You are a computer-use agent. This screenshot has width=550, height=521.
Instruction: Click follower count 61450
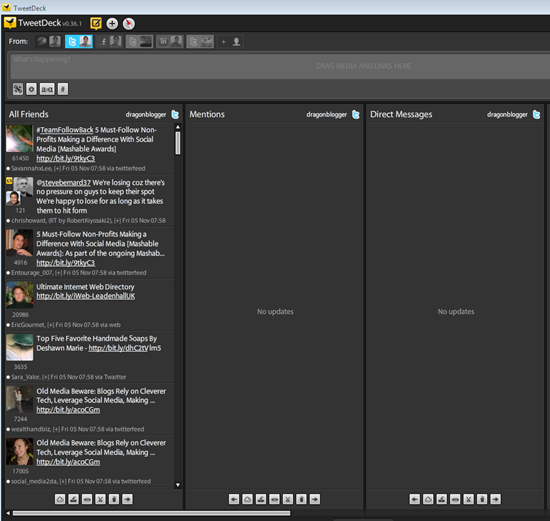click(20, 159)
